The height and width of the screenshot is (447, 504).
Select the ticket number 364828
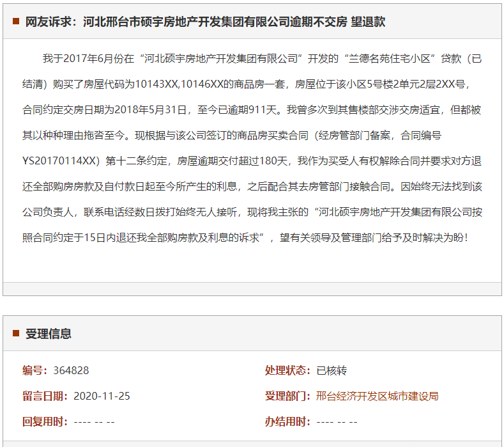[x=71, y=370]
